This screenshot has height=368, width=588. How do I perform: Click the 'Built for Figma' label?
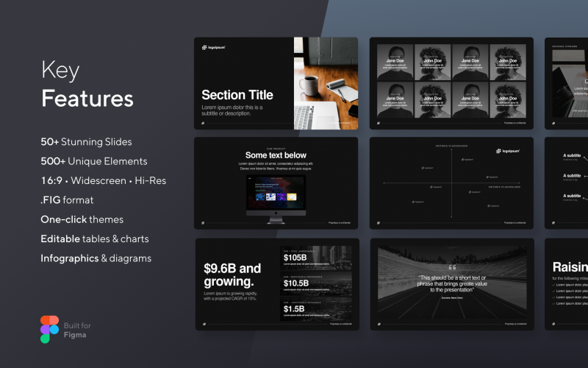point(77,330)
